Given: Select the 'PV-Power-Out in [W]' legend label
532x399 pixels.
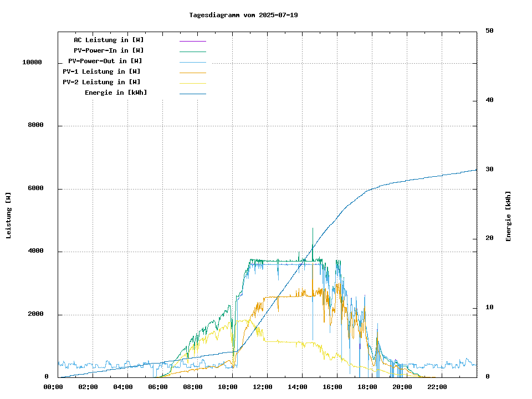Looking at the screenshot, I should 105,61.
